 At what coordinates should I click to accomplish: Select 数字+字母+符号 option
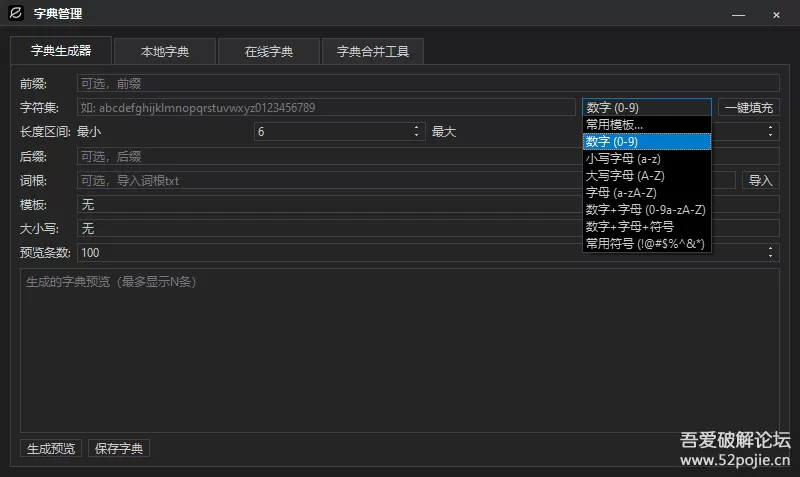pyautogui.click(x=647, y=227)
